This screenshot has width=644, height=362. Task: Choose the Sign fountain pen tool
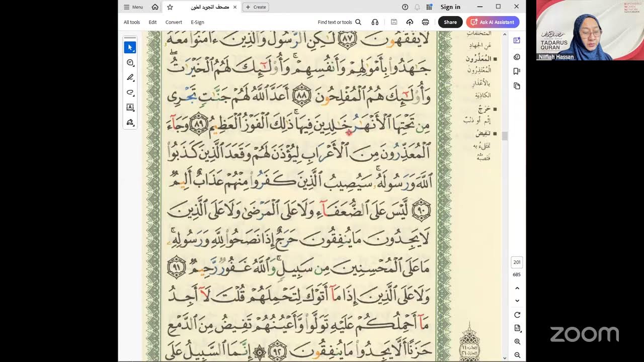(130, 122)
